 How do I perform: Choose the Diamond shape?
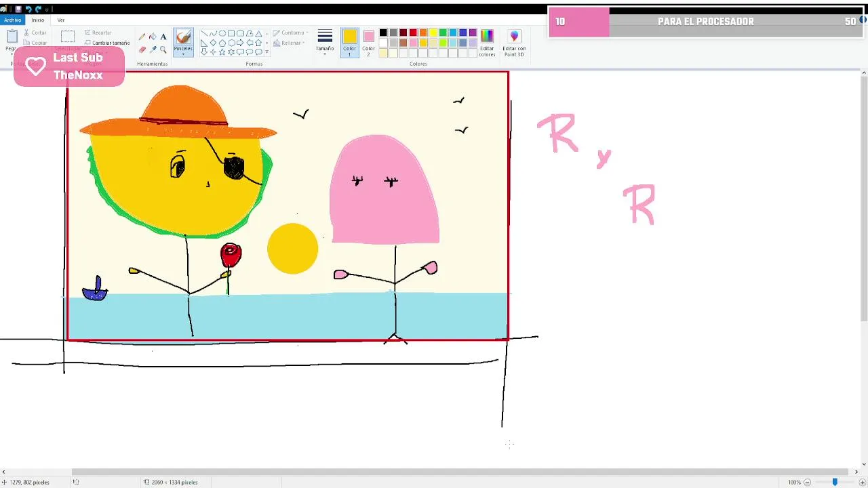(213, 43)
